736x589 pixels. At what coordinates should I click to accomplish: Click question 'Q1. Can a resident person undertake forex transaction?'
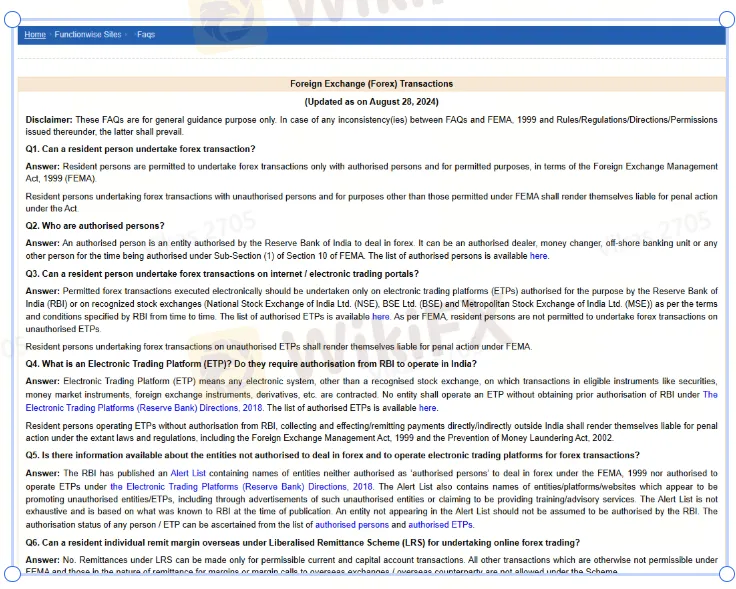click(x=140, y=149)
